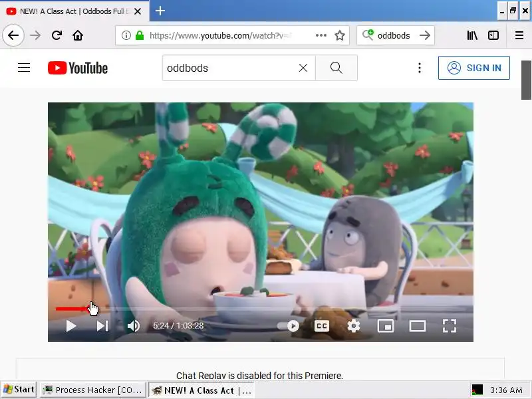
Task: Open video settings gear
Action: (354, 326)
